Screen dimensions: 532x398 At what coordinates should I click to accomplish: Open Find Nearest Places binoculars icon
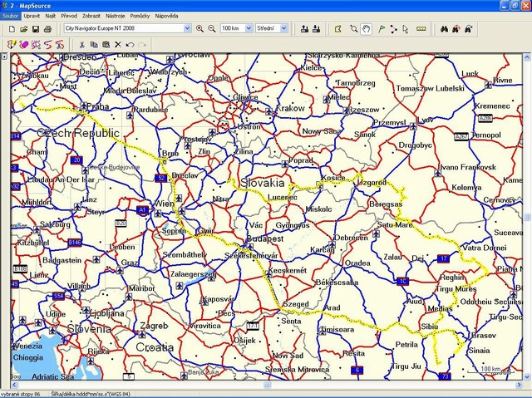456,29
